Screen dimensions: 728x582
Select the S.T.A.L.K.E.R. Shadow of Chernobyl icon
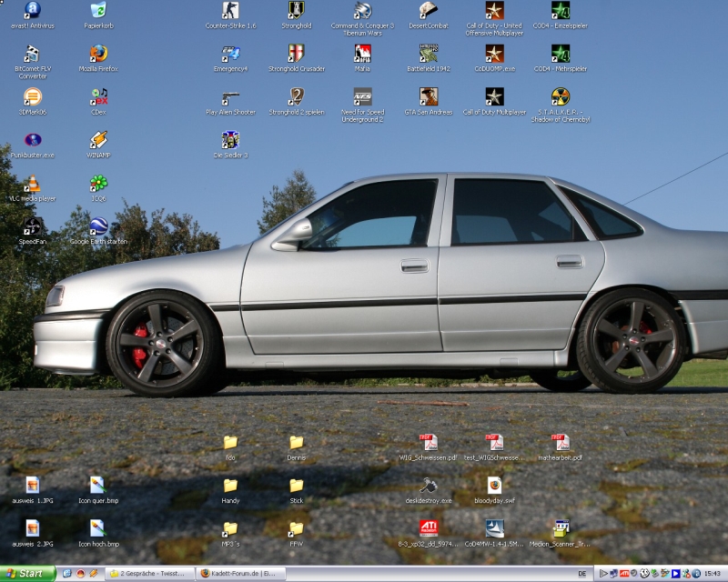click(561, 96)
